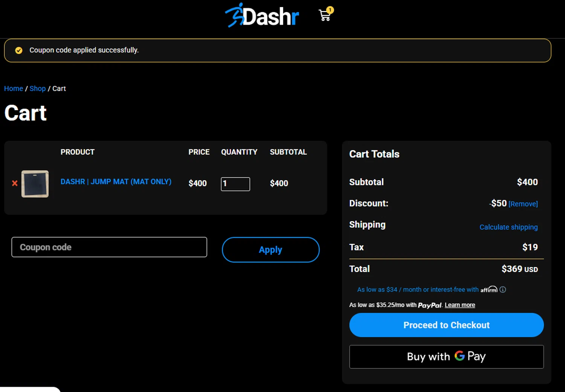Open DASHR | JUMP MAT (MAT ONLY) product link

coord(116,182)
